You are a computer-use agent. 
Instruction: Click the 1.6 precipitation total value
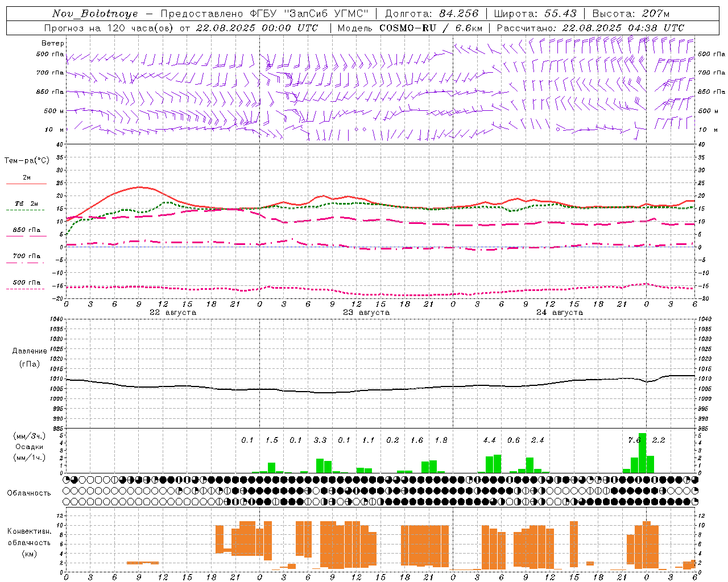pos(417,440)
